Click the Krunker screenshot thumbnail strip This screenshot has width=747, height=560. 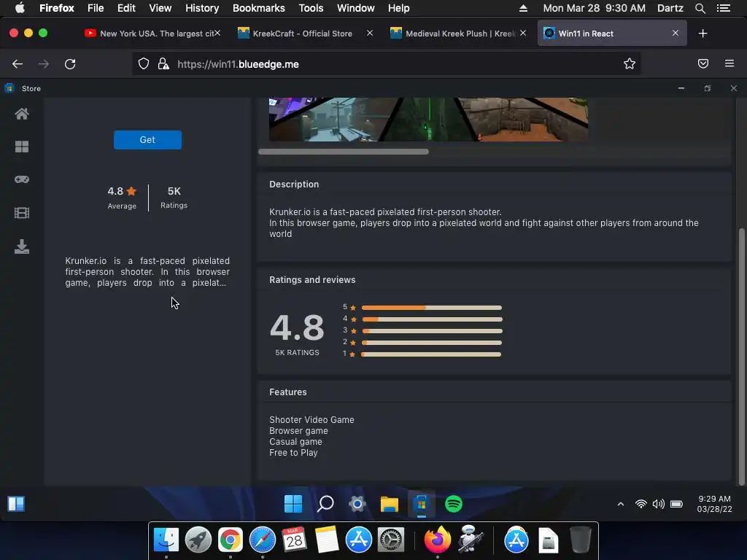point(428,120)
